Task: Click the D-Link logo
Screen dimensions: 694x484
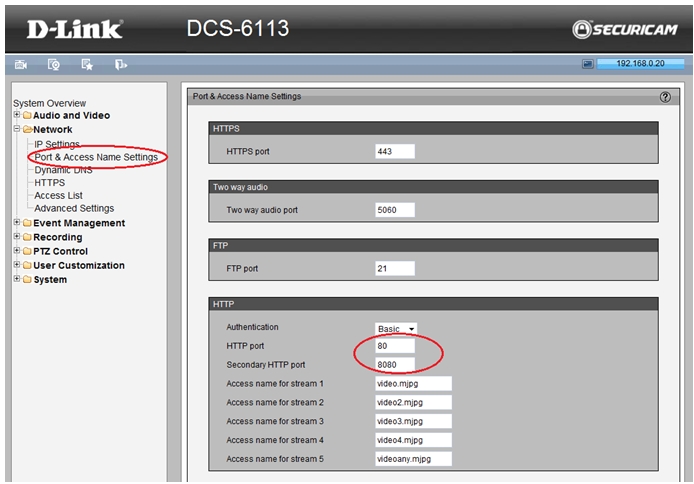Action: [x=74, y=29]
